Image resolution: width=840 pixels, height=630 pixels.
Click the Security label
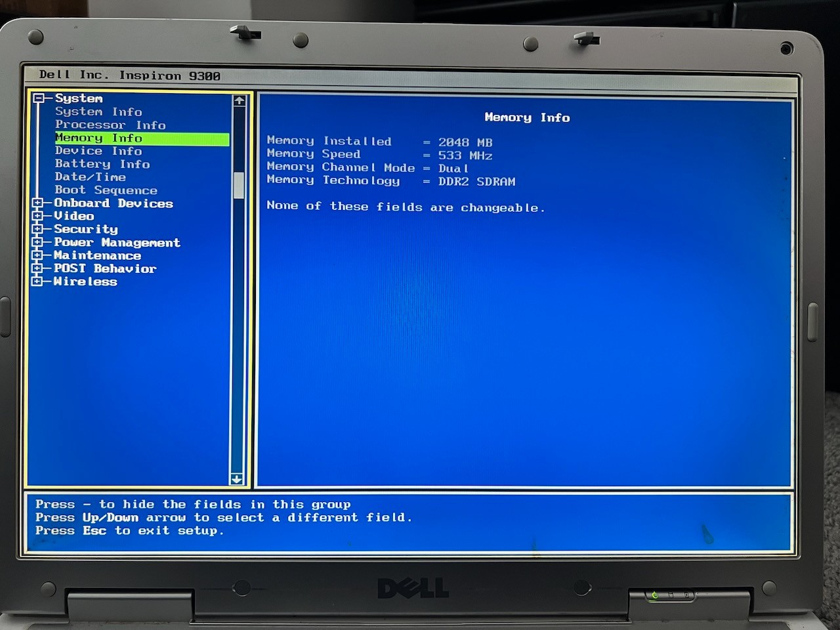pos(86,229)
